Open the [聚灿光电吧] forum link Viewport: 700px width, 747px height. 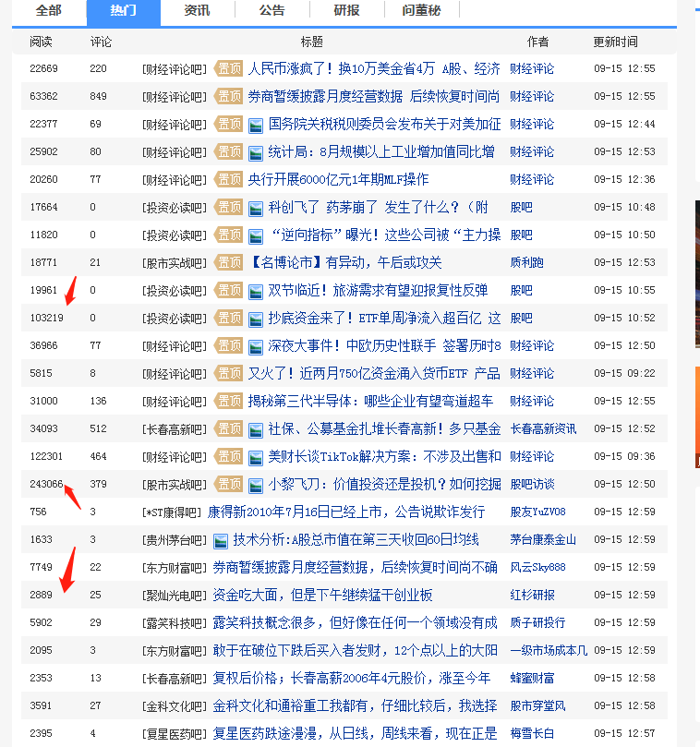click(x=175, y=596)
